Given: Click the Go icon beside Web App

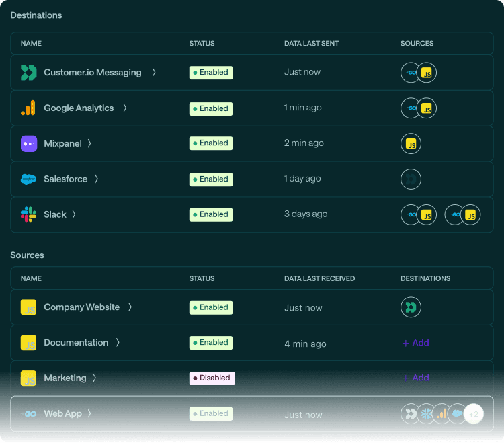Looking at the screenshot, I should [29, 413].
